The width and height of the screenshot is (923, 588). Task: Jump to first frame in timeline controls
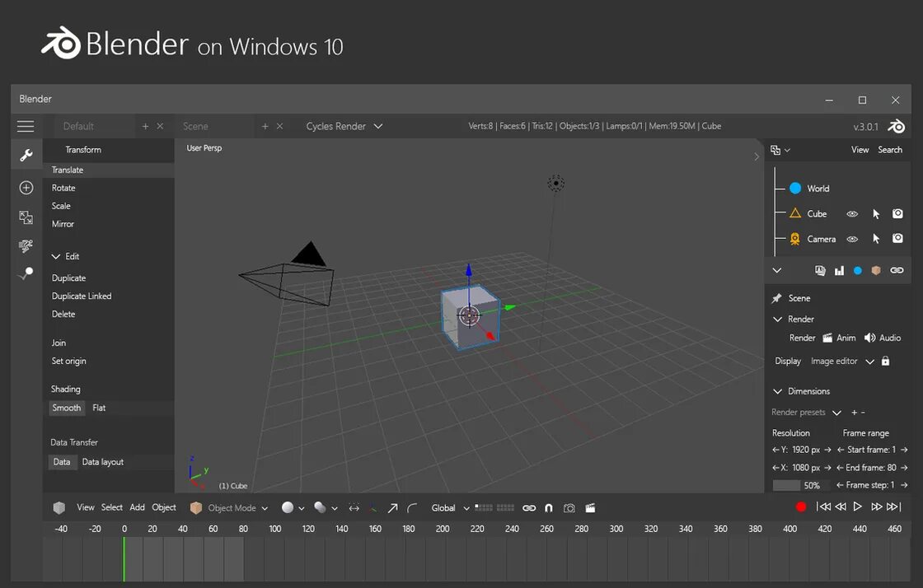point(823,506)
